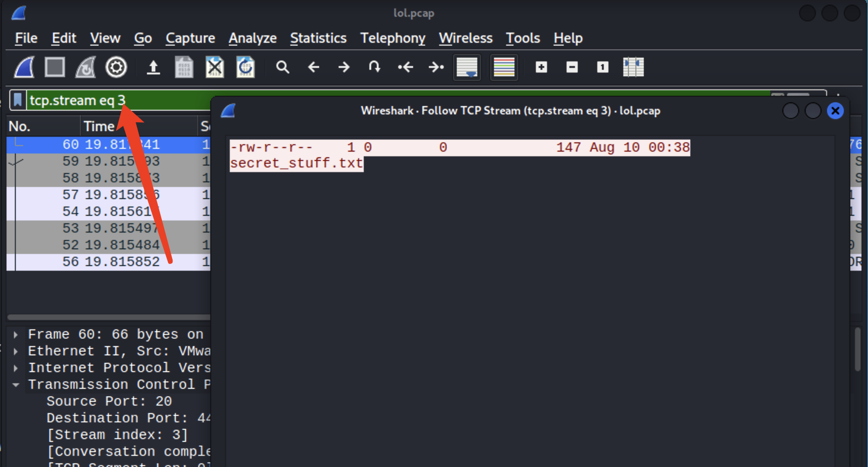This screenshot has height=467, width=868.
Task: Click the start capture shark fin icon
Action: point(24,67)
